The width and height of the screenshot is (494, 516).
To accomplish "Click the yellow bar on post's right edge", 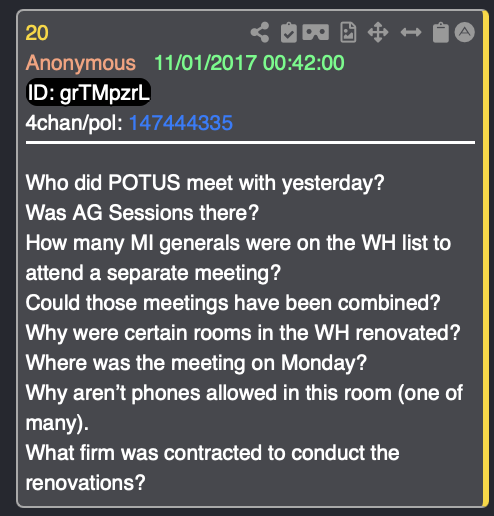I will tap(486, 259).
